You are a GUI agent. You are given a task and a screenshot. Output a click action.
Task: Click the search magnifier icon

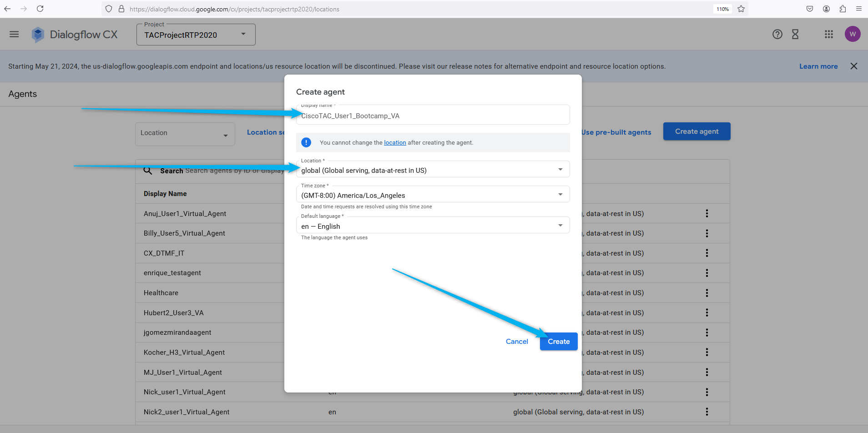[x=148, y=171]
